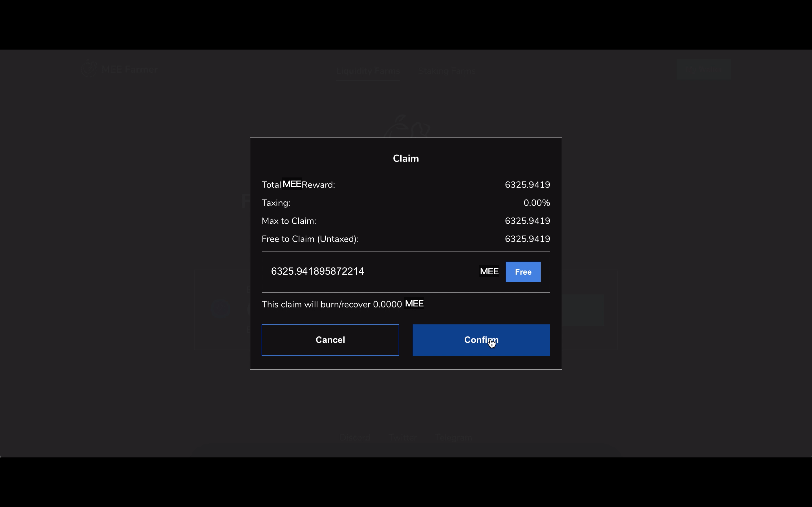Switch to the Liquidity Farms tab
This screenshot has height=507, width=812.
pos(368,71)
